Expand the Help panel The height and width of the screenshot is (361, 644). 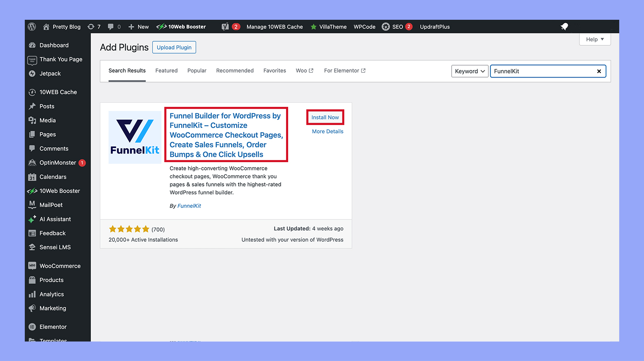[594, 39]
